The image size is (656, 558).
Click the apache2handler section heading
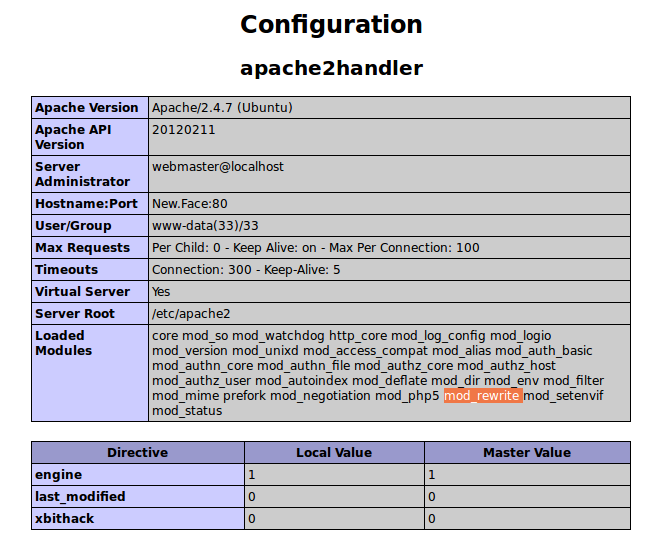[331, 68]
